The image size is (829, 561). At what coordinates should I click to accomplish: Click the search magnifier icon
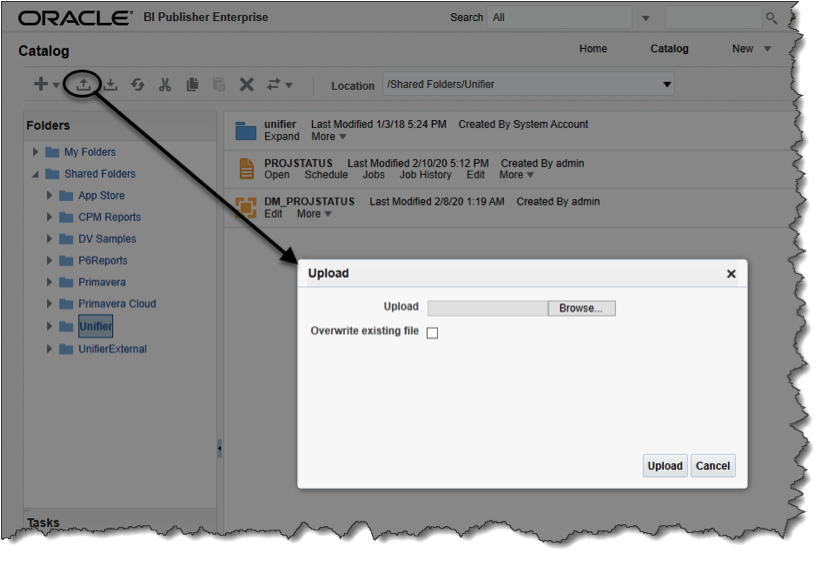click(772, 19)
